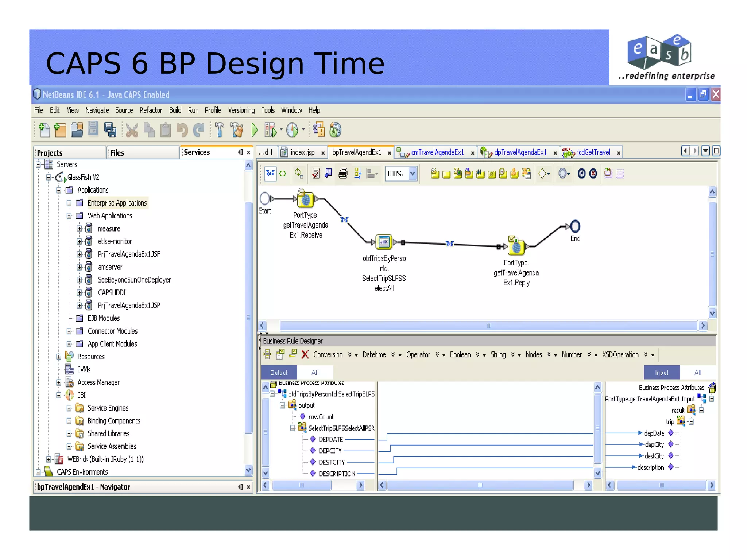The image size is (747, 560).
Task: Click the Print icon in BPEL toolbar
Action: tap(342, 174)
